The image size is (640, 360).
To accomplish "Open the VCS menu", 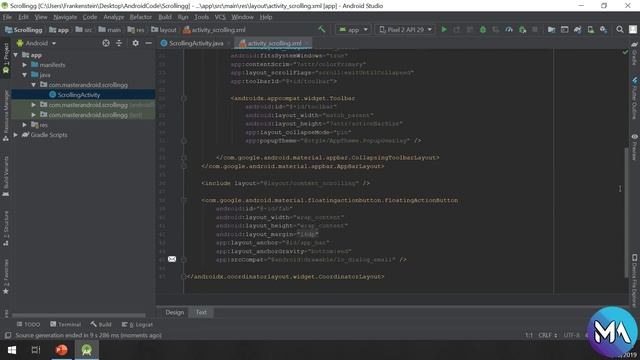I will [220, 17].
